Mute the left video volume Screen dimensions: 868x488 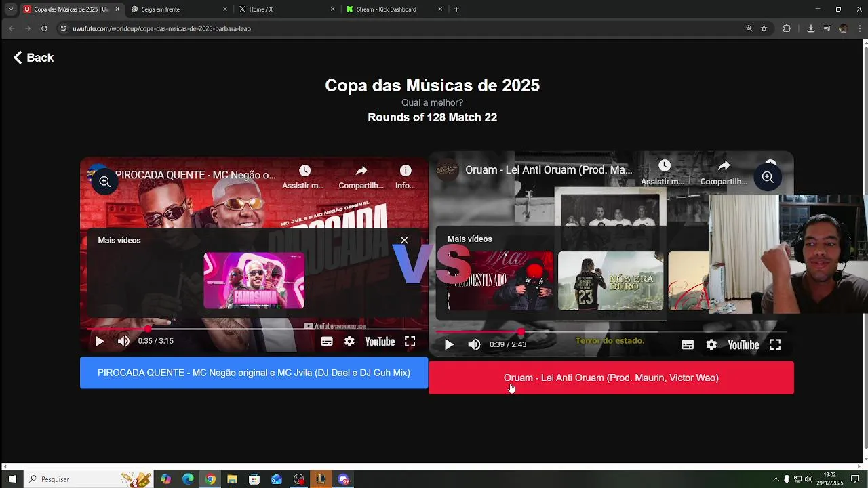(123, 342)
